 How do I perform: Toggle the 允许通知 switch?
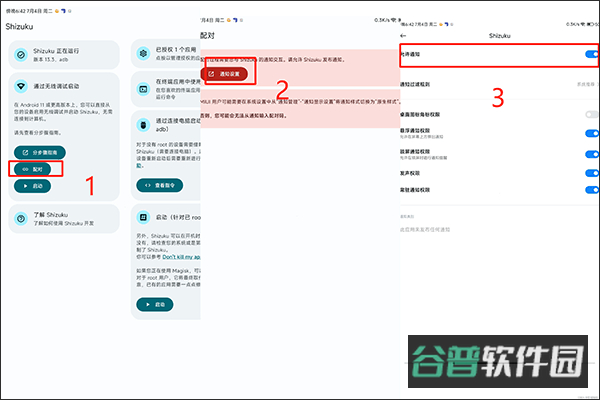click(x=592, y=54)
